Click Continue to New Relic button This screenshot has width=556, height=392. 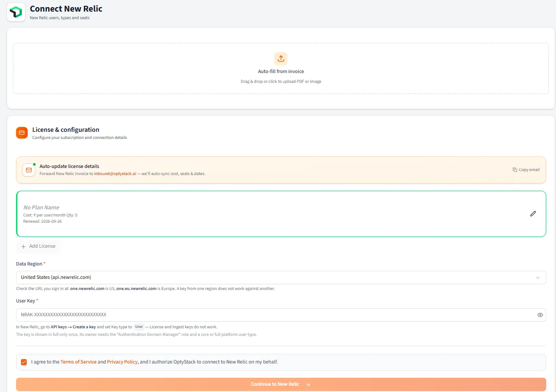(281, 384)
